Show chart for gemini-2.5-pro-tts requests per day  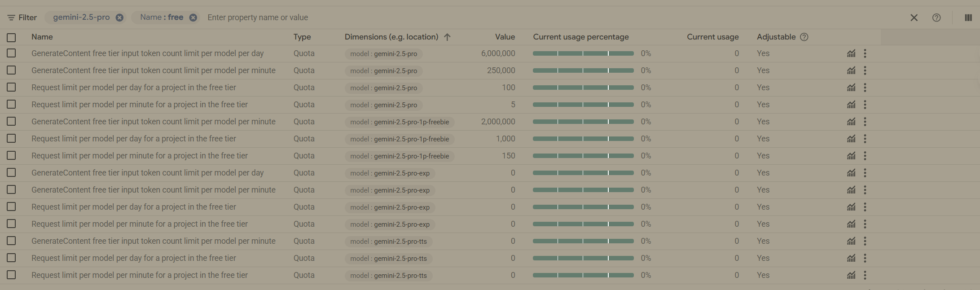851,258
